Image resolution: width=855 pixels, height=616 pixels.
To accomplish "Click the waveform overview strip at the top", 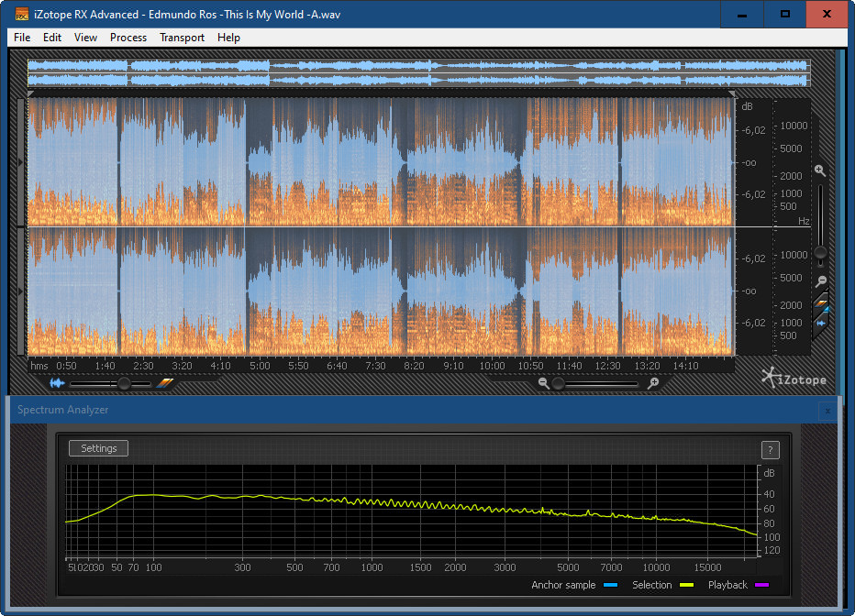I will (418, 73).
